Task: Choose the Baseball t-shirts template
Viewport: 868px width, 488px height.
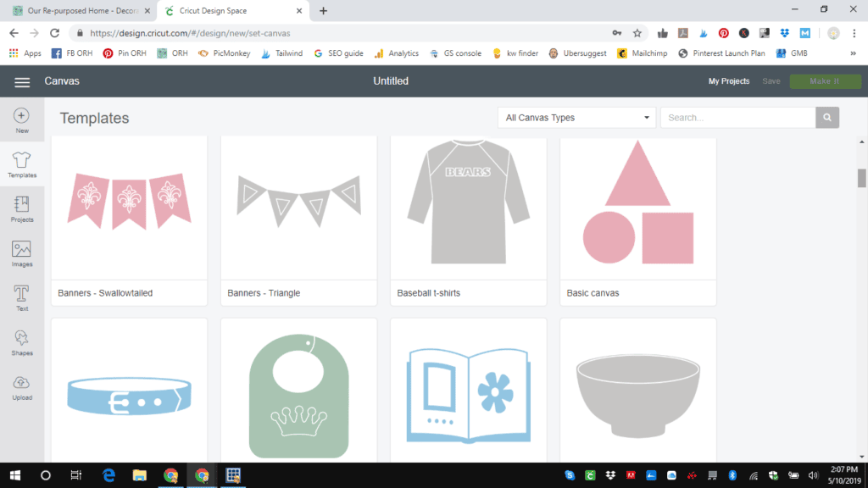Action: (468, 219)
